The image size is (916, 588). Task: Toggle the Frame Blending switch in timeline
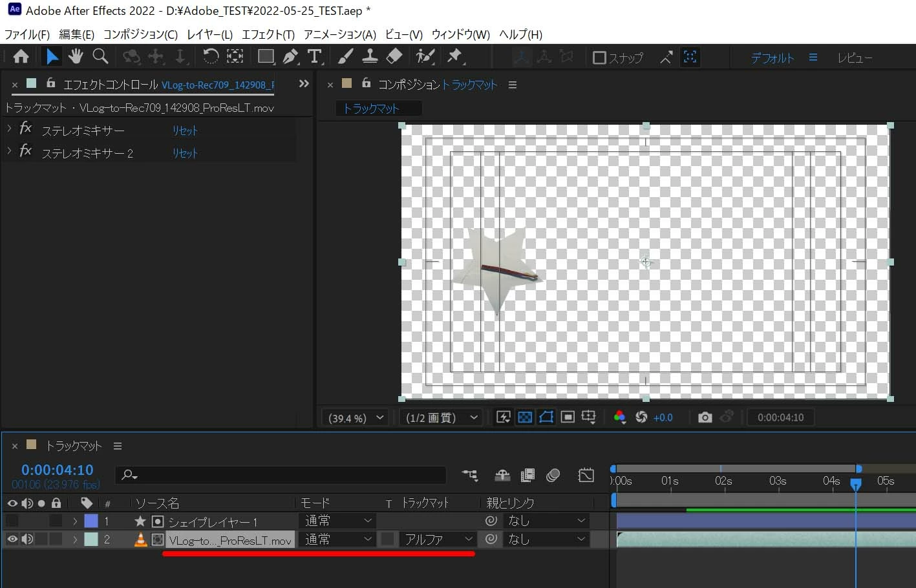pyautogui.click(x=527, y=476)
